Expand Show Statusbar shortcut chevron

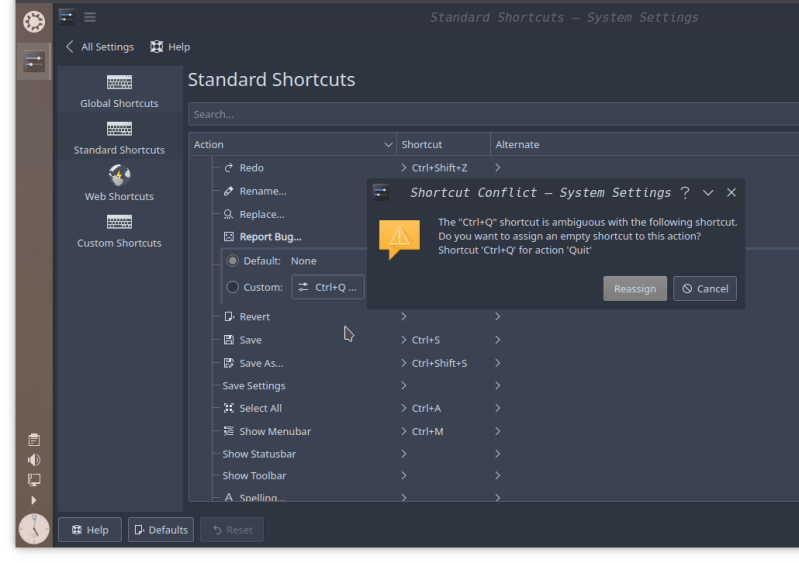pos(404,454)
